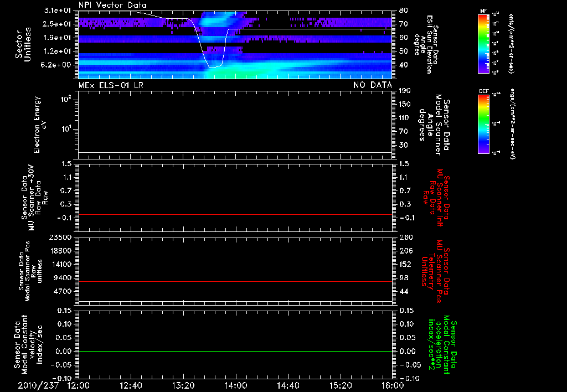Click the 13:20 time axis label
567x392 pixels.
(x=183, y=385)
